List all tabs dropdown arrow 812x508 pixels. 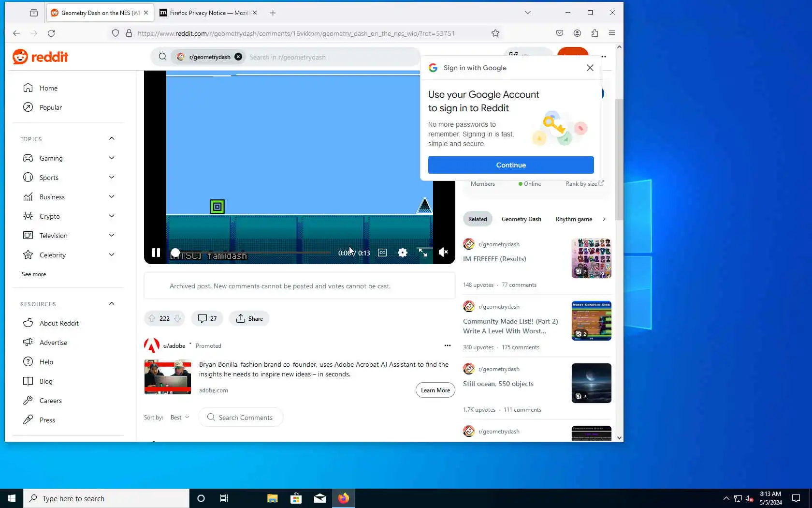[x=528, y=13]
